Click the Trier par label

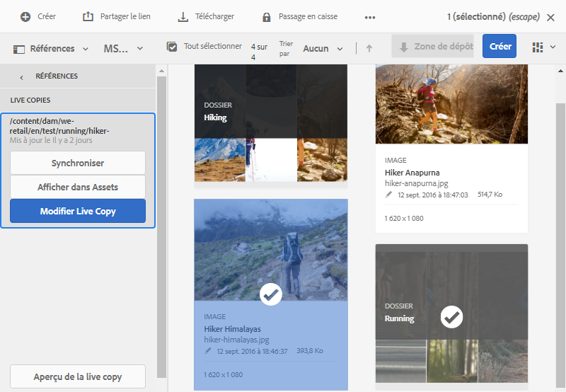point(286,49)
